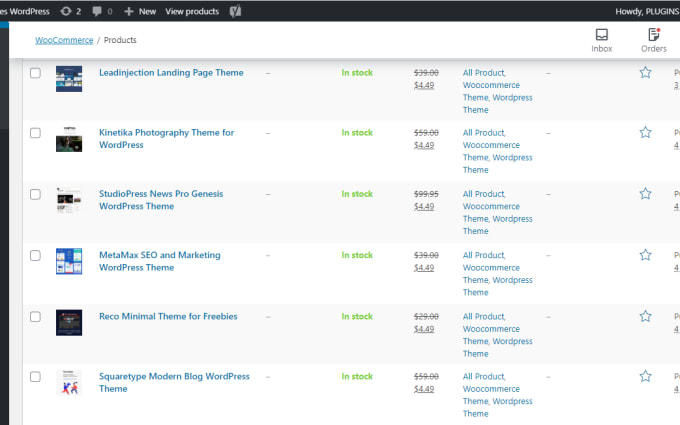Screen dimensions: 680x425
Task: Select checkbox for Reco Minimal Theme
Action: pyautogui.click(x=36, y=317)
